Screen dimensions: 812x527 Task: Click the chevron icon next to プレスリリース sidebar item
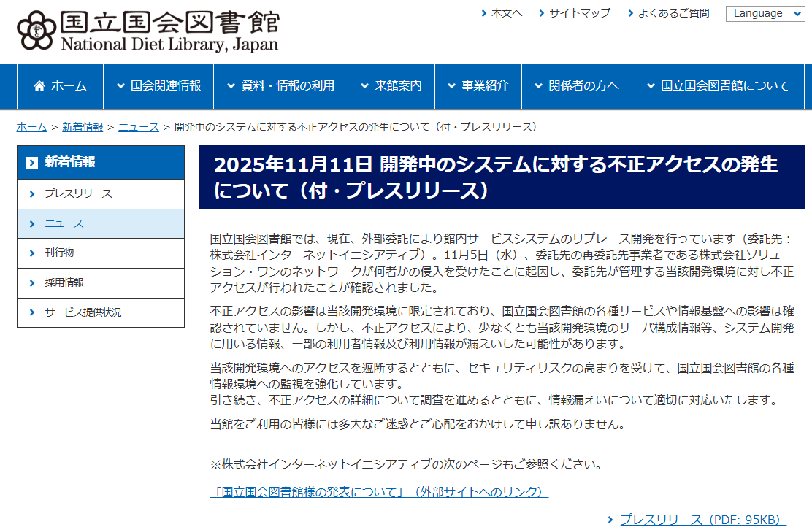(32, 194)
